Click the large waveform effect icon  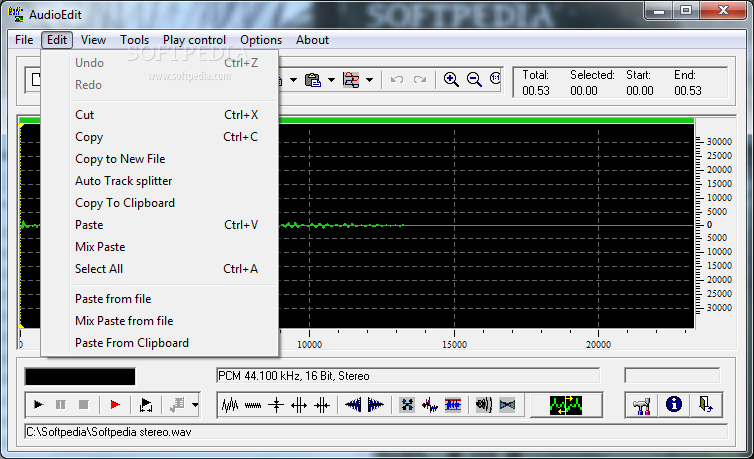[230, 405]
